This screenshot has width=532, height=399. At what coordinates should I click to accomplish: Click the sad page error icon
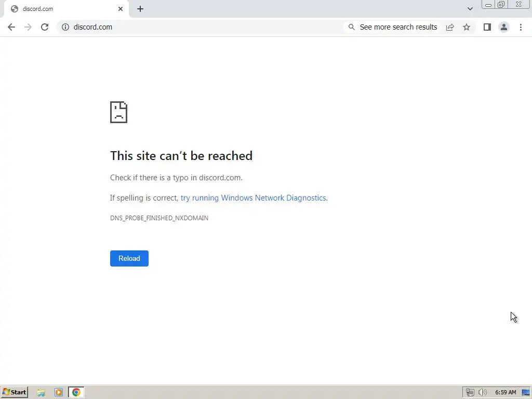pyautogui.click(x=119, y=112)
